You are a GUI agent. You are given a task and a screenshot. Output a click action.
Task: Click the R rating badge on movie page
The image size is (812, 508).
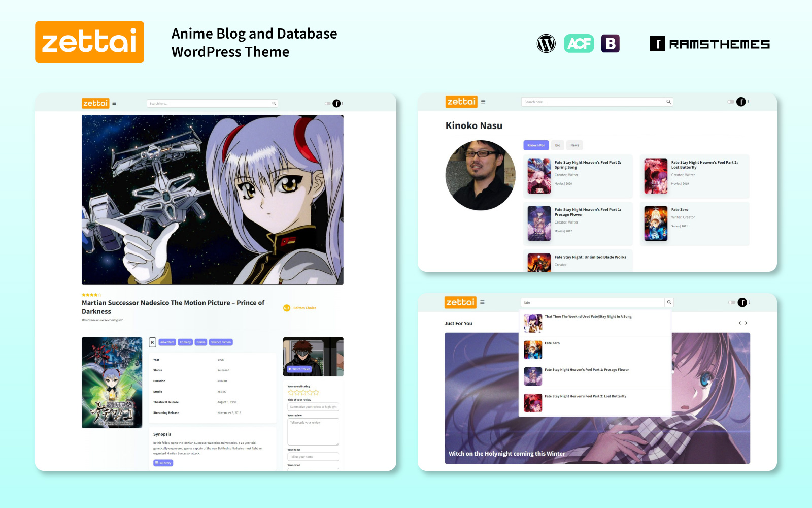point(152,342)
